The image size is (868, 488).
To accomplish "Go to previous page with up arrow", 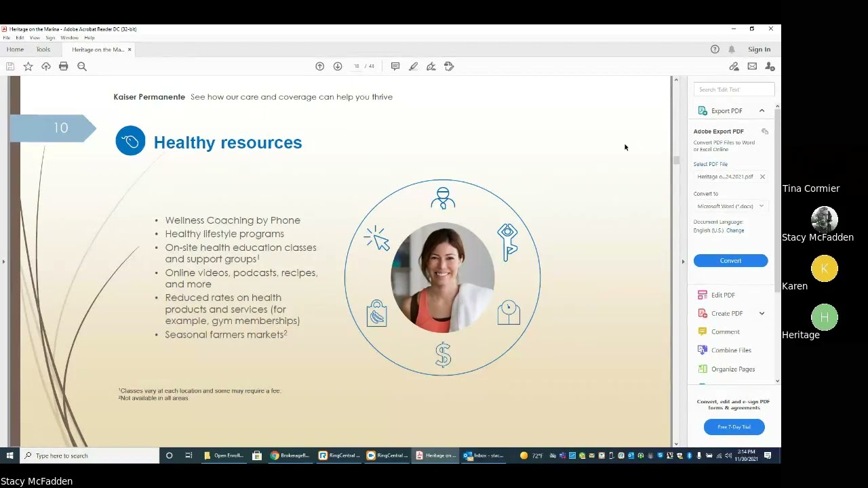I will 320,66.
